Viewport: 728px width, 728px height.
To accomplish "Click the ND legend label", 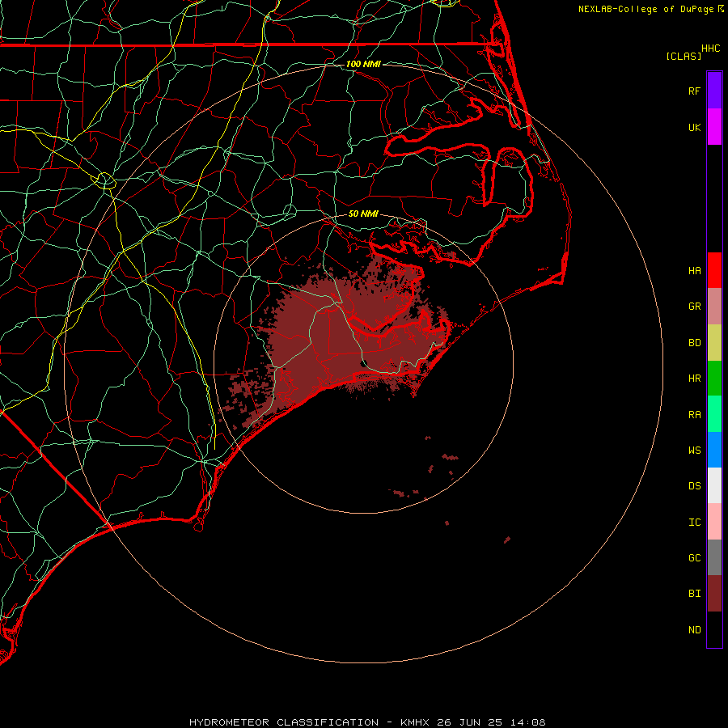I will tap(694, 630).
